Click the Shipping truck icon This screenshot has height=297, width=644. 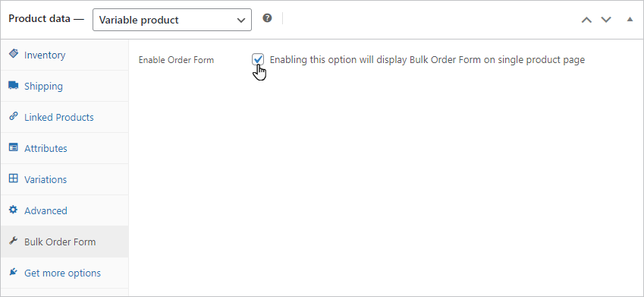[x=14, y=86]
